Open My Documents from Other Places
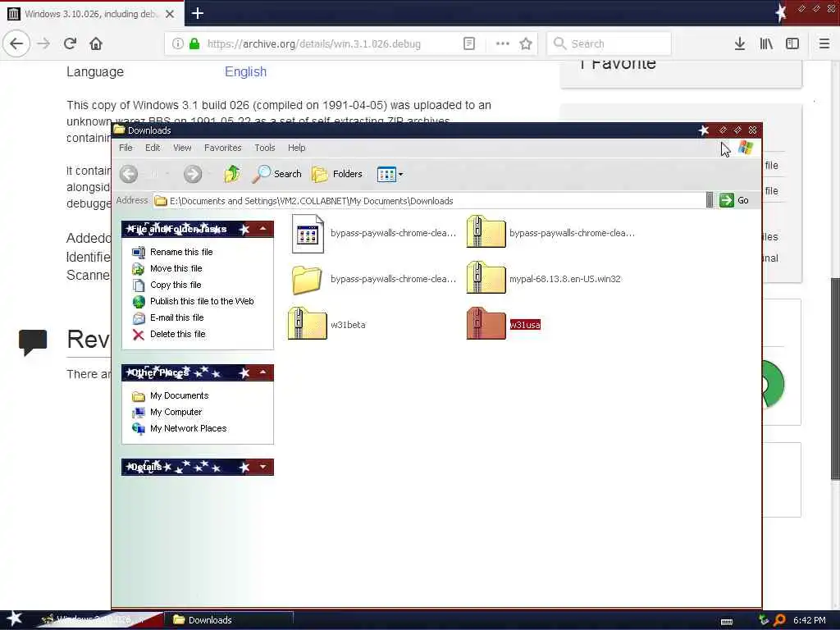The height and width of the screenshot is (630, 840). (x=179, y=396)
